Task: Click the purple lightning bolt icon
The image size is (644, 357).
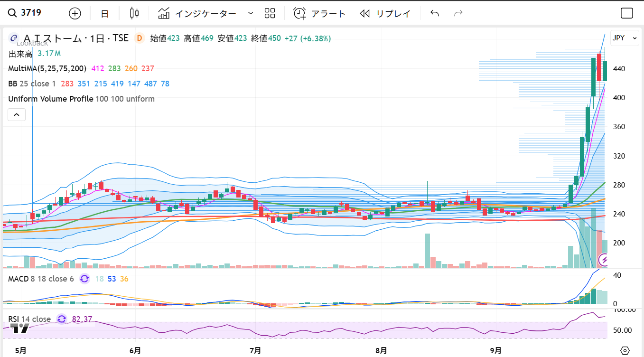Action: coord(604,260)
